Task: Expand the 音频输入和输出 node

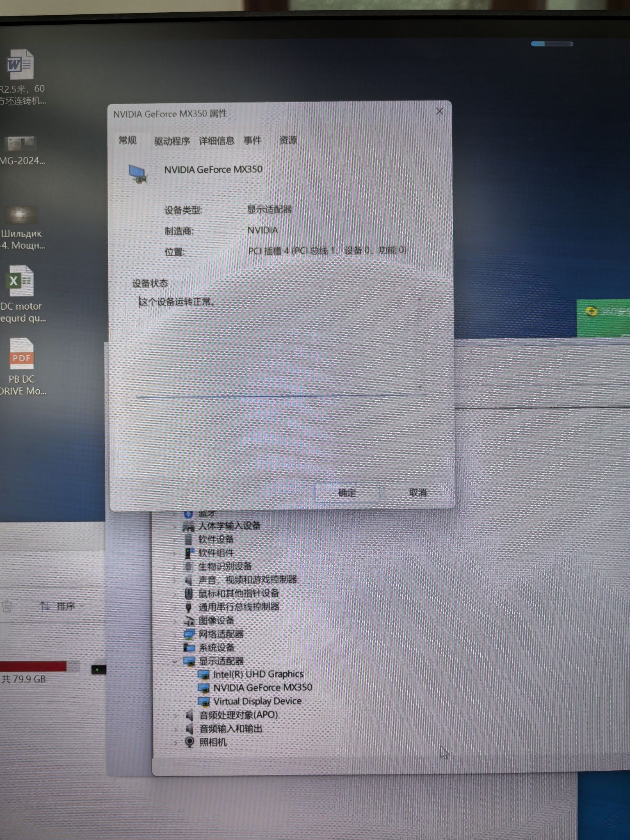Action: click(176, 729)
